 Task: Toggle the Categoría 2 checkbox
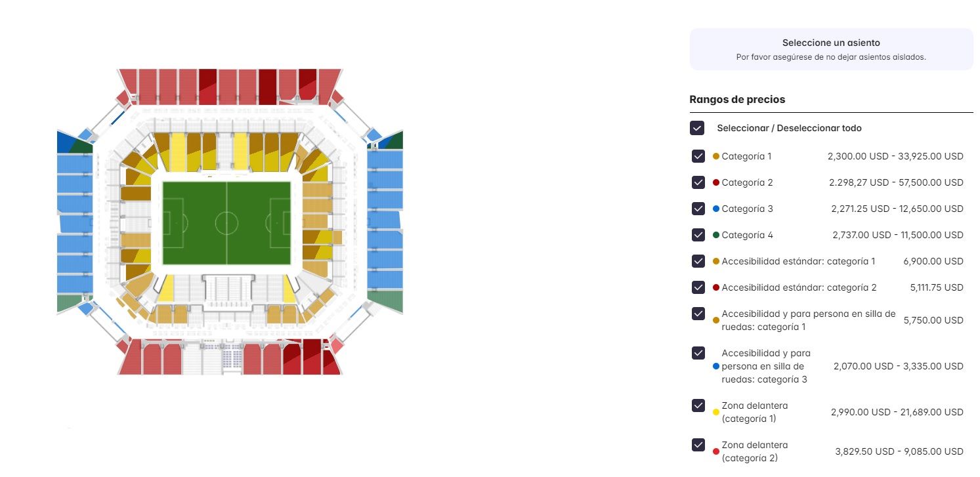[x=698, y=182]
